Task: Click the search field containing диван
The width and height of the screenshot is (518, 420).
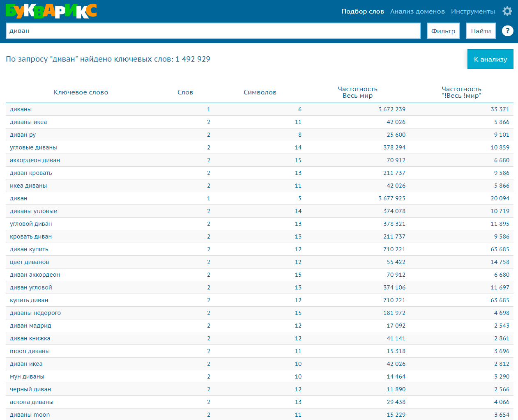Action: click(x=213, y=31)
